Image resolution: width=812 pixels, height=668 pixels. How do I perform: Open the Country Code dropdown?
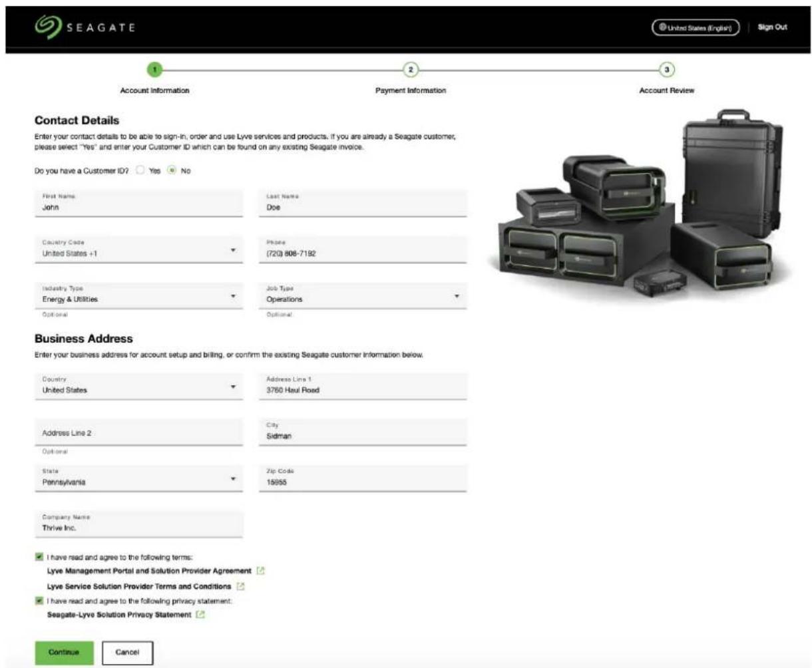click(138, 249)
